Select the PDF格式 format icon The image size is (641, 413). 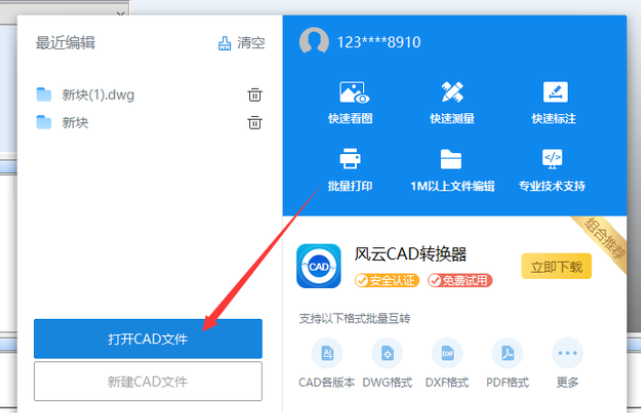[507, 353]
